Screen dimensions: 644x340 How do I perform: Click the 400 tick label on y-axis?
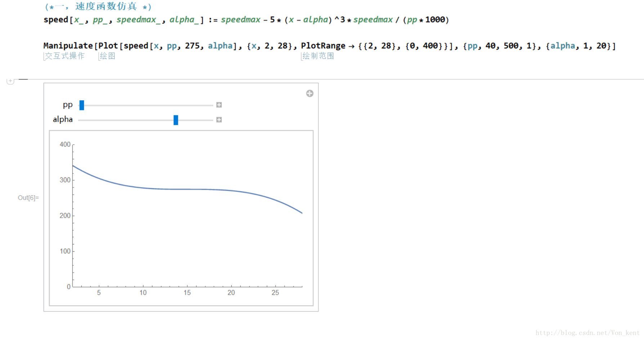pyautogui.click(x=65, y=144)
